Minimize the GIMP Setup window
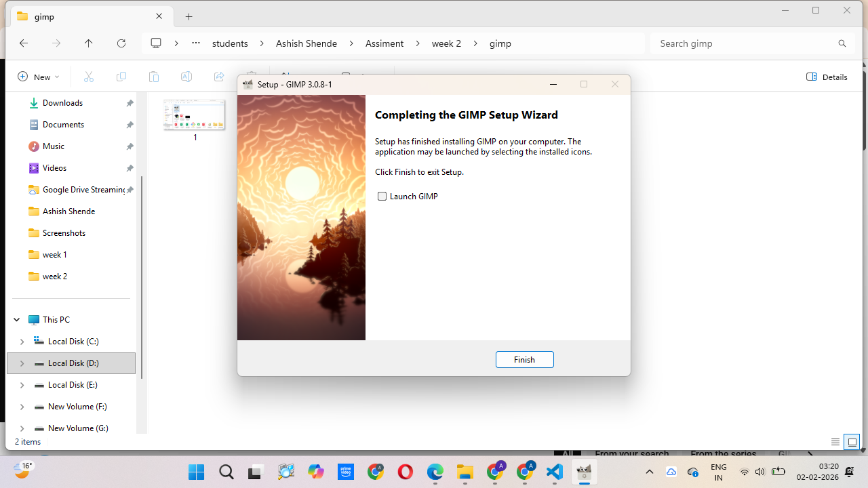 point(553,85)
